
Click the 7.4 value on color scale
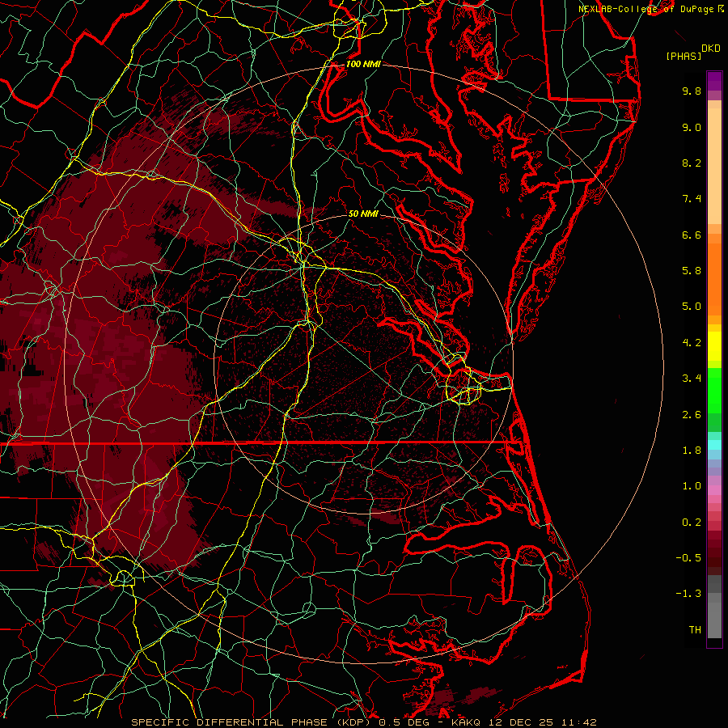[692, 199]
